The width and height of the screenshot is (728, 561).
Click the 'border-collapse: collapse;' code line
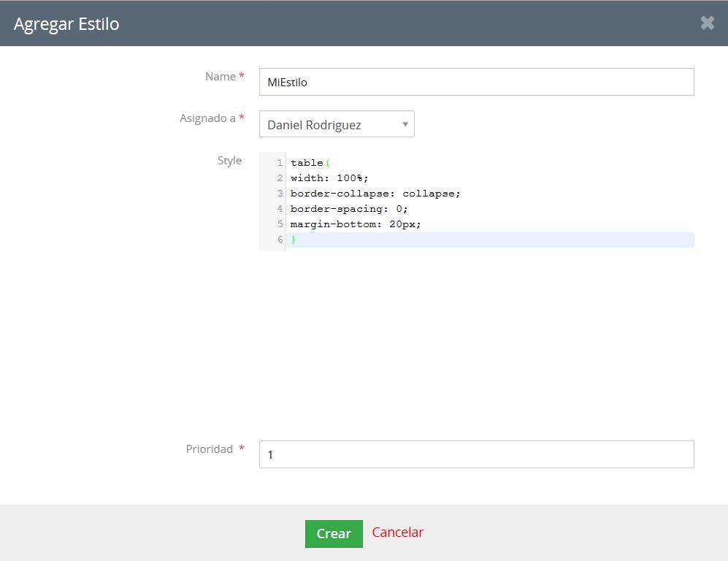[x=375, y=194]
